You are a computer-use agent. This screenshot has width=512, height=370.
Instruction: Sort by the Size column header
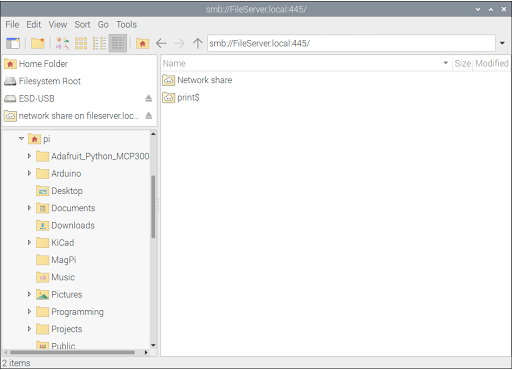[462, 63]
